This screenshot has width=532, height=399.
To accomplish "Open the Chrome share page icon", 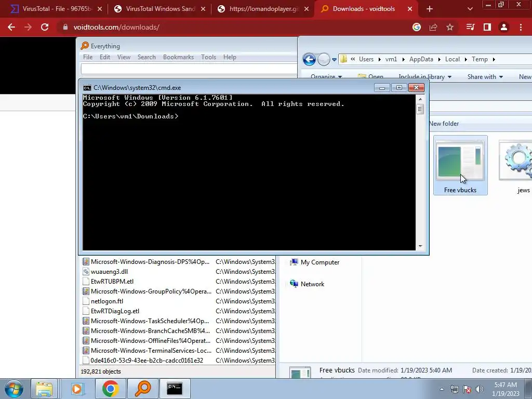I will click(433, 27).
